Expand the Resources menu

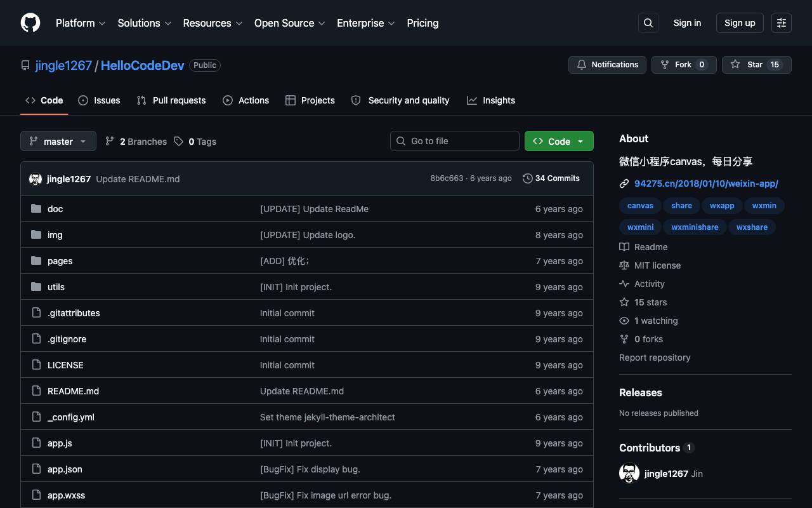click(x=213, y=23)
